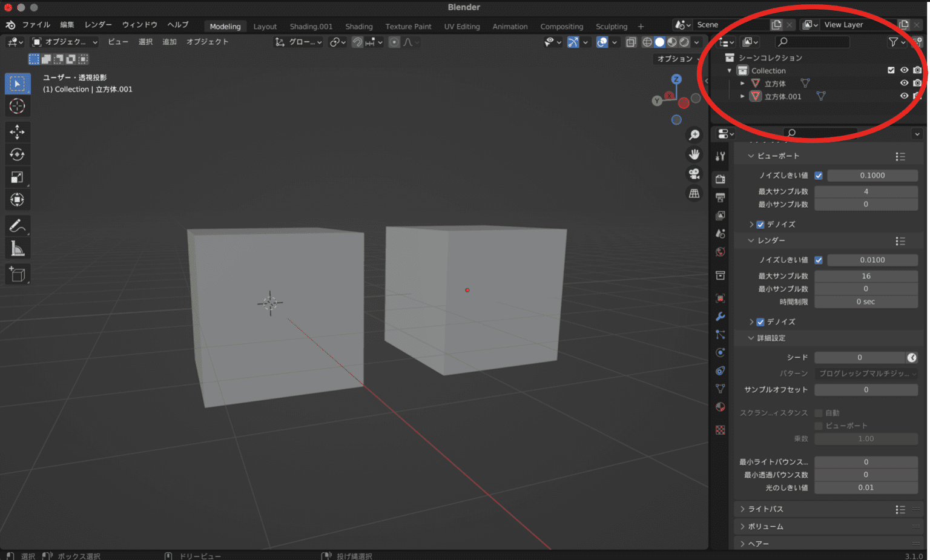Screen dimensions: 930x560
Task: Collapse the Collection in the outliner
Action: (x=730, y=70)
